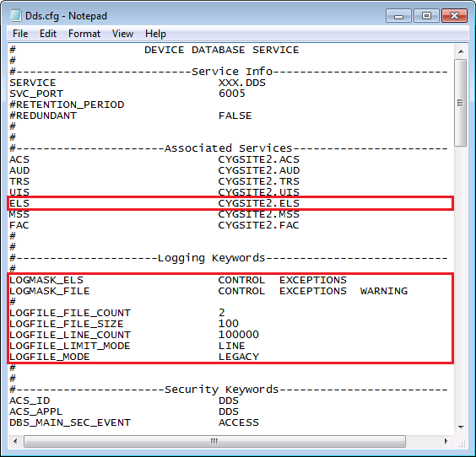Click the horizontal scrollbar thumb
The width and height of the screenshot is (476, 457).
pyautogui.click(x=214, y=441)
